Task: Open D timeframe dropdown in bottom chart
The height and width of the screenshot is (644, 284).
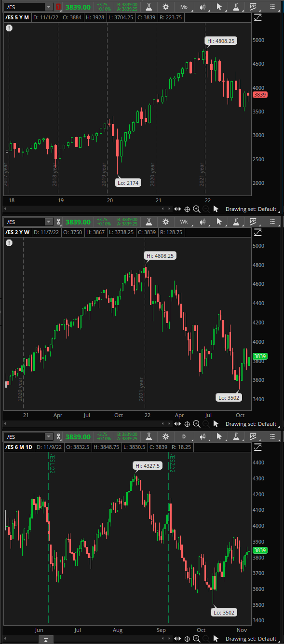Action: click(184, 437)
